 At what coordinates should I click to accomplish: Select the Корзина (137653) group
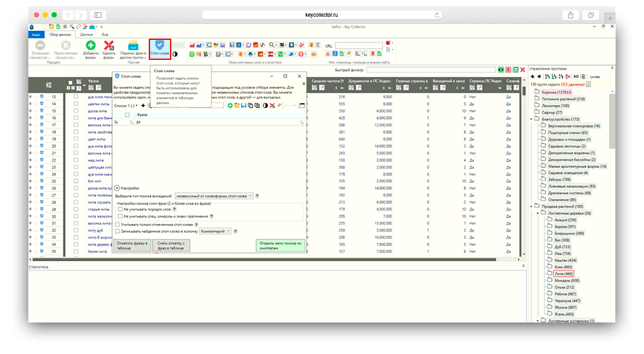click(x=556, y=92)
